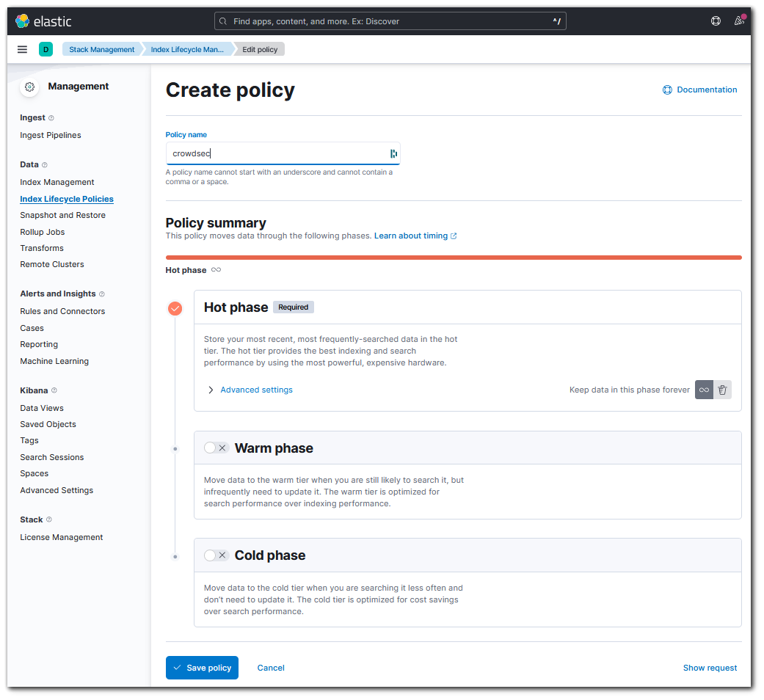Open Rules and Connectors
This screenshot has width=764, height=700.
pyautogui.click(x=62, y=311)
